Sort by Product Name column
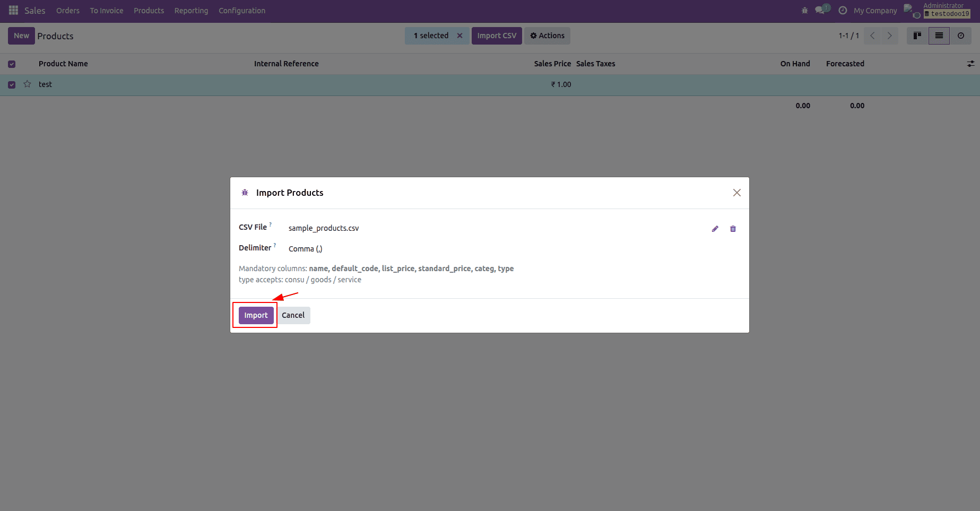This screenshot has height=511, width=980. tap(63, 64)
